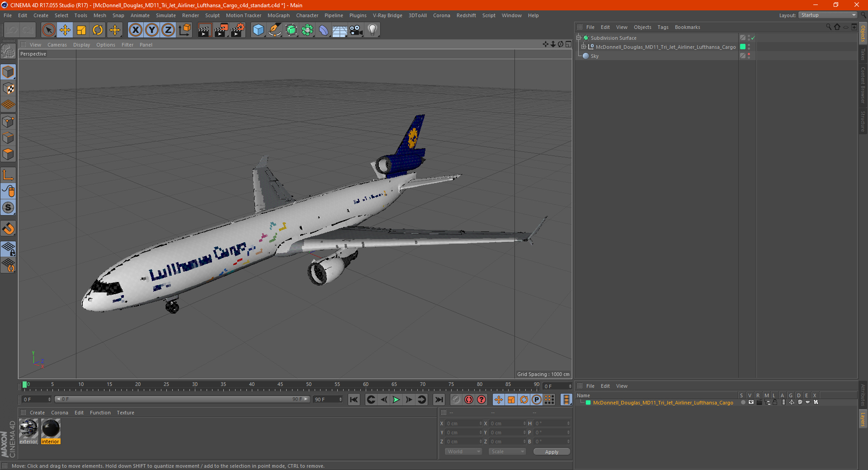Switch to Texture mode
This screenshot has height=470, width=868.
[8, 89]
